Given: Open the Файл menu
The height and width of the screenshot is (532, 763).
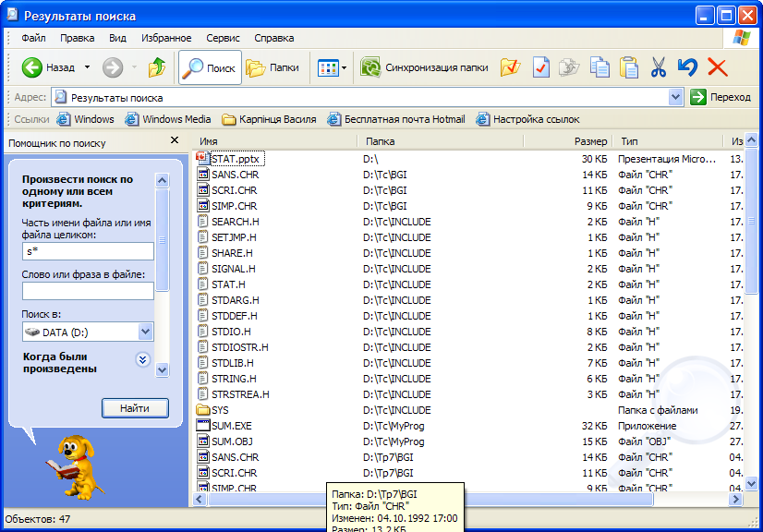Looking at the screenshot, I should (x=33, y=38).
